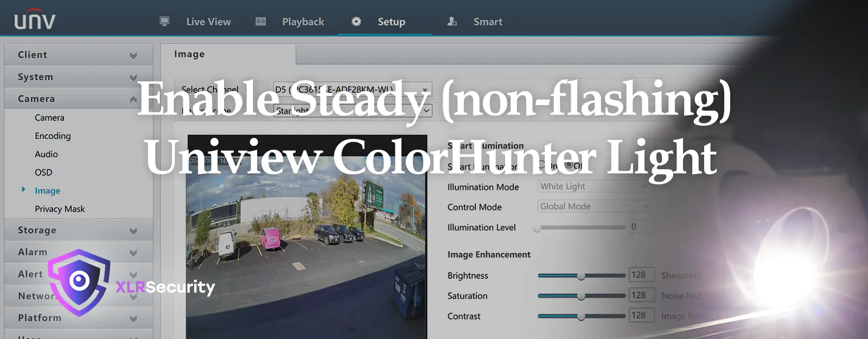The height and width of the screenshot is (339, 868).
Task: Open the Live View tab
Action: [208, 22]
